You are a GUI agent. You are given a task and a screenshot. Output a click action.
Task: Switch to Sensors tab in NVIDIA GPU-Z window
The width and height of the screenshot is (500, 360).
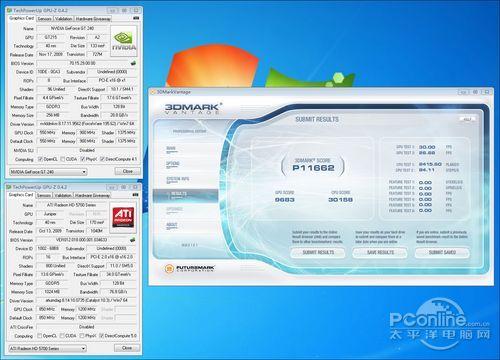coord(44,19)
